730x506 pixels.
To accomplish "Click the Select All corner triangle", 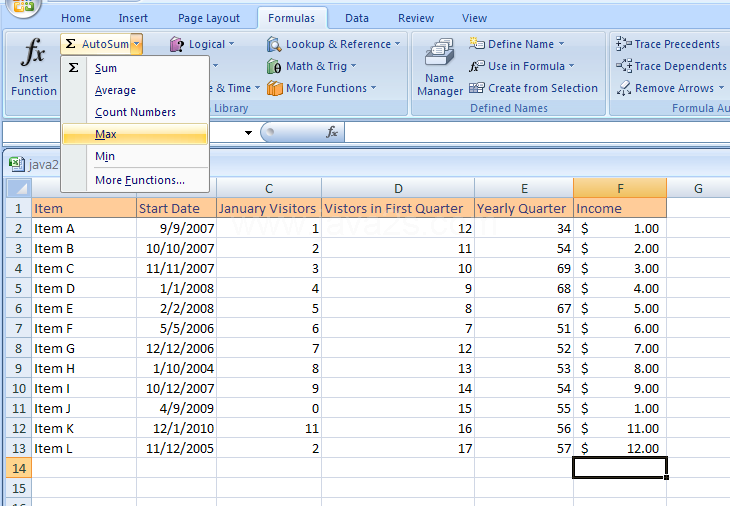I will tap(19, 188).
